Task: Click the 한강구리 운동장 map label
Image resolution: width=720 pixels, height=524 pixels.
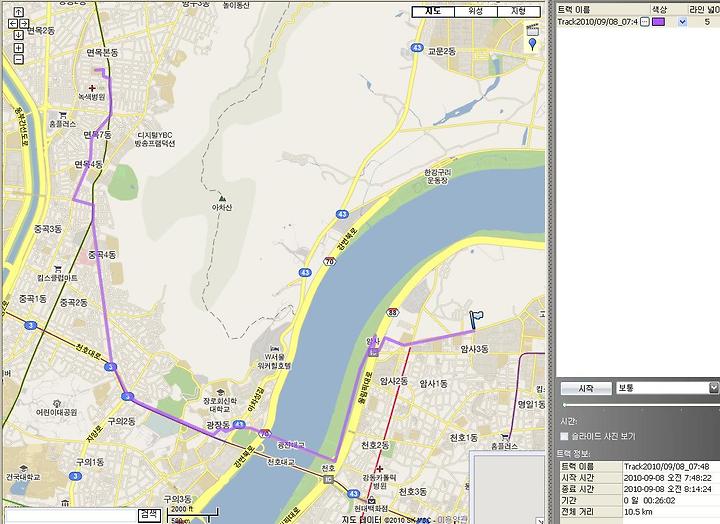Action: (438, 176)
